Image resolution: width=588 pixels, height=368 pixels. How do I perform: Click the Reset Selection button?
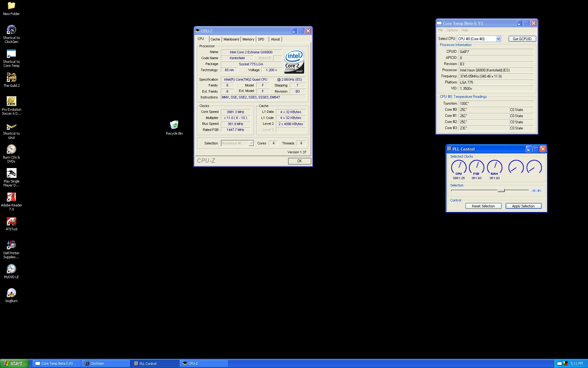click(483, 206)
